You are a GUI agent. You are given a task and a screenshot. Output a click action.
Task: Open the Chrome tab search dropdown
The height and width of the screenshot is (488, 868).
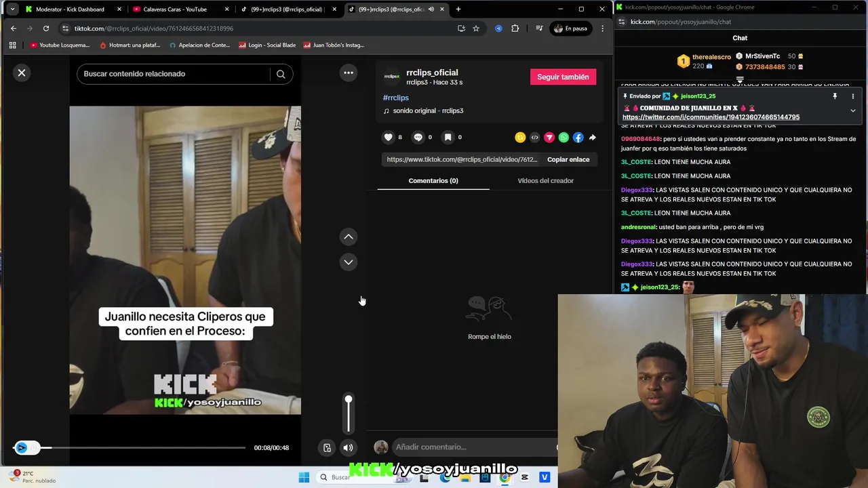(x=12, y=9)
